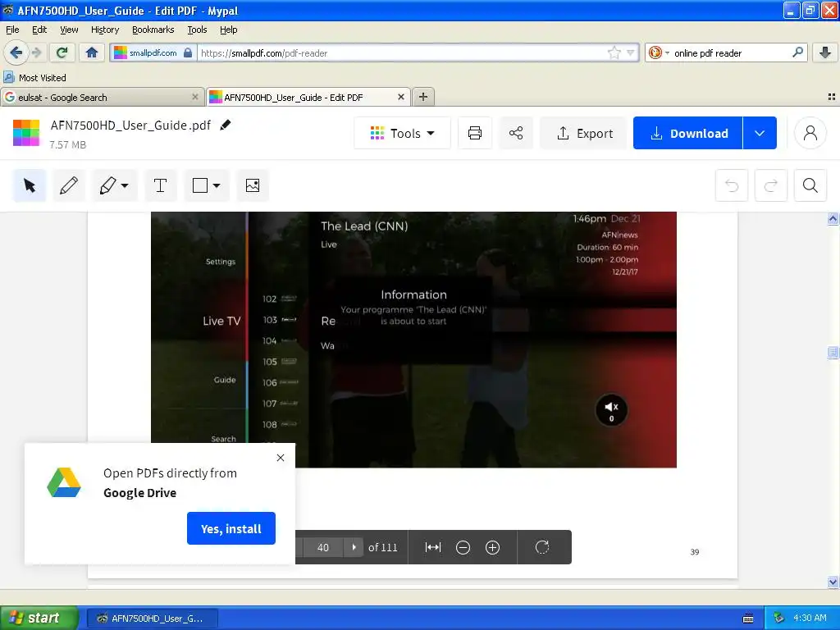Open the View menu
This screenshot has height=630, width=840.
[69, 30]
